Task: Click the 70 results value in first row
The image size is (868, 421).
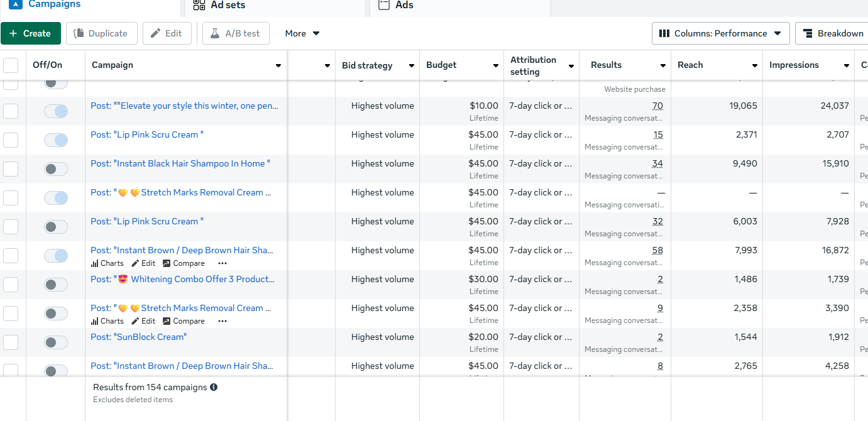Action: click(x=657, y=106)
